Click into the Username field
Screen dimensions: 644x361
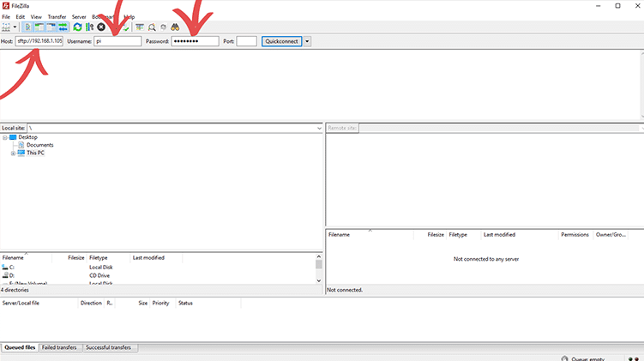click(117, 41)
